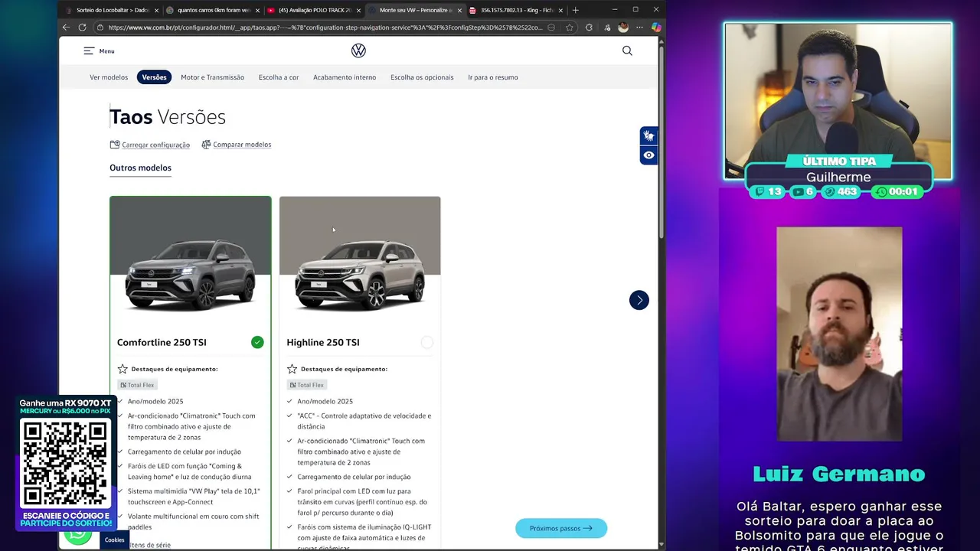Go to Ir para o resumo step
The image size is (980, 551).
pyautogui.click(x=493, y=77)
